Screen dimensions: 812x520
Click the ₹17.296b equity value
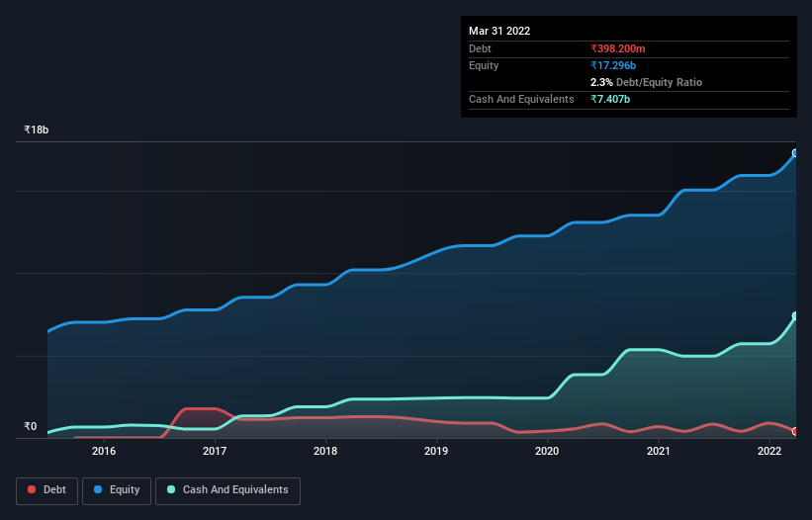[x=613, y=65]
